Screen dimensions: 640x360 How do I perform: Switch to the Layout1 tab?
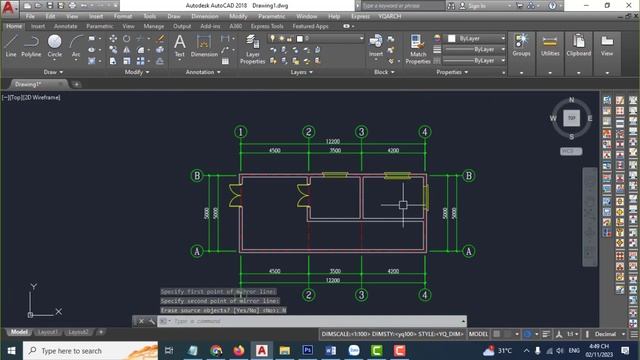click(x=47, y=332)
